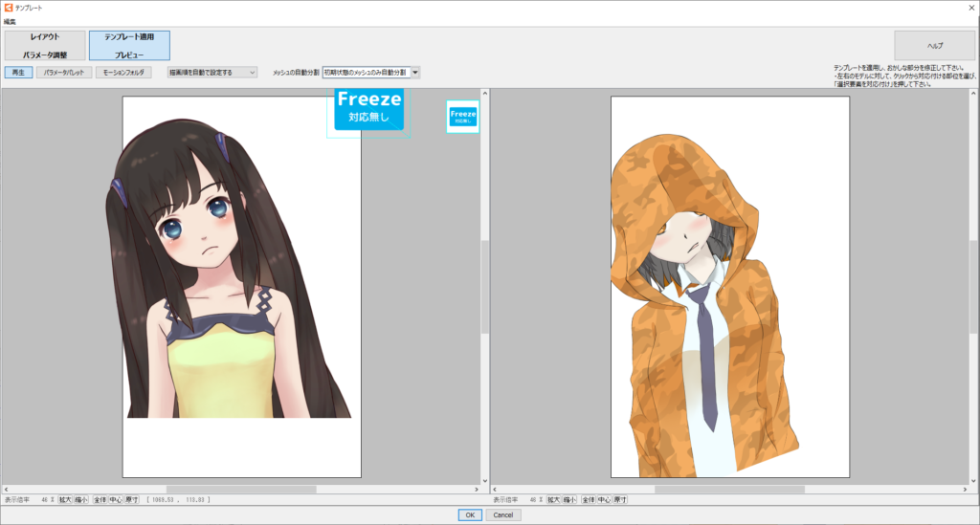Click the orange hoodie model preview
The image size is (980, 525).
click(703, 306)
